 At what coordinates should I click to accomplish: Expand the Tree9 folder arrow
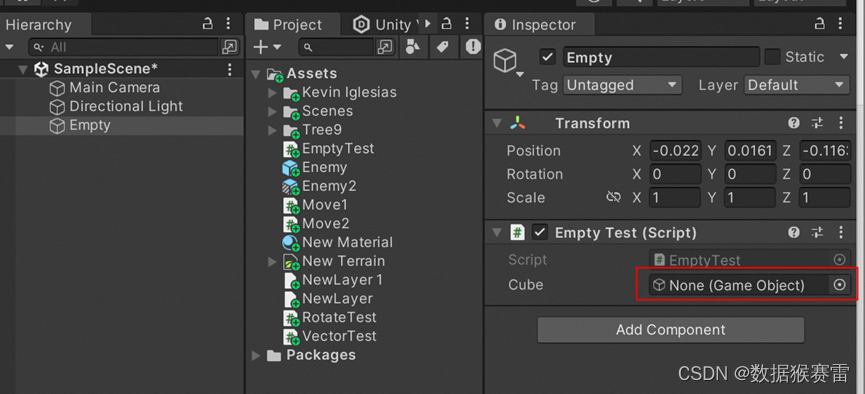273,130
